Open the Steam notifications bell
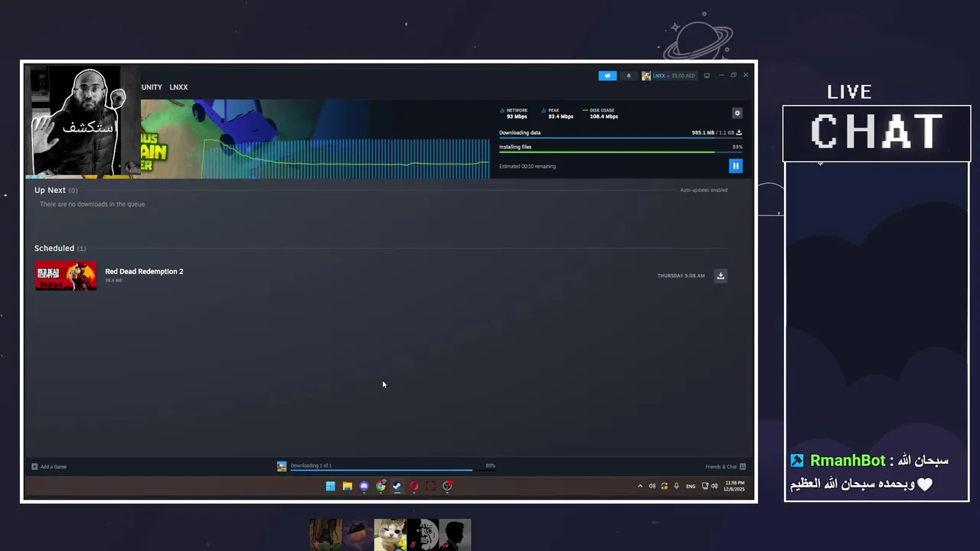Viewport: 980px width, 551px height. pyautogui.click(x=629, y=76)
